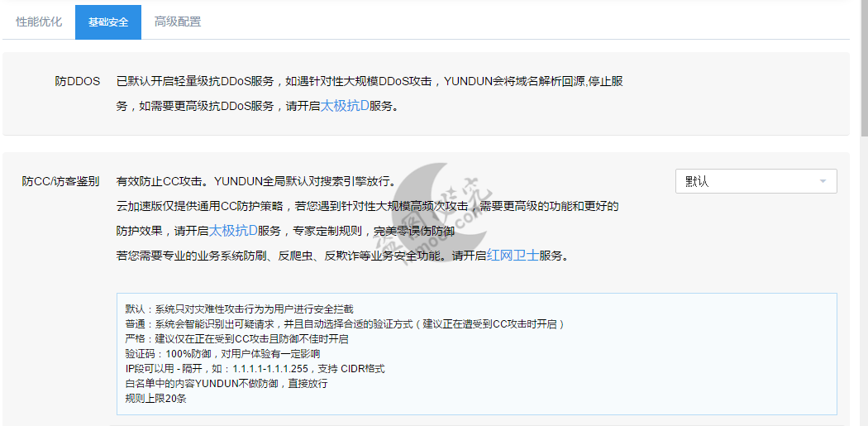Open the 默认 protection level dropdown

756,181
